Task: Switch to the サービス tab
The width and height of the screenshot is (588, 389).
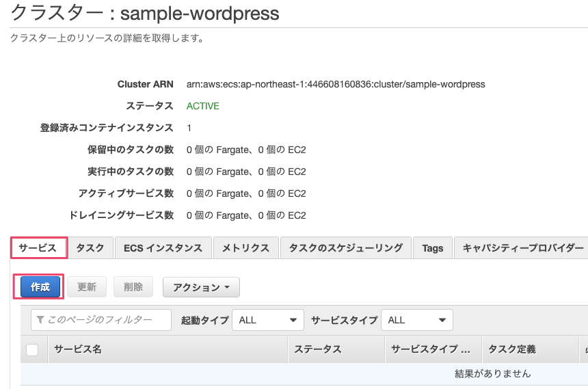Action: tap(38, 248)
